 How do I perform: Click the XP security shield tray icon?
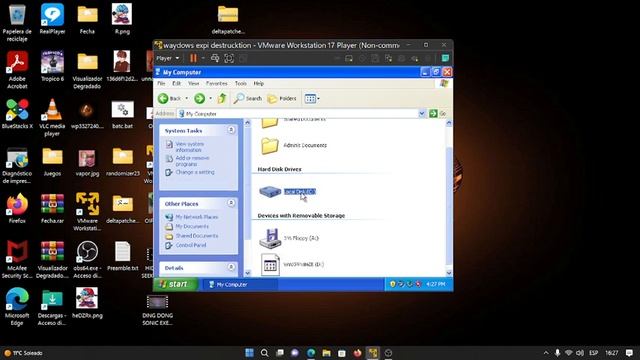coord(392,284)
